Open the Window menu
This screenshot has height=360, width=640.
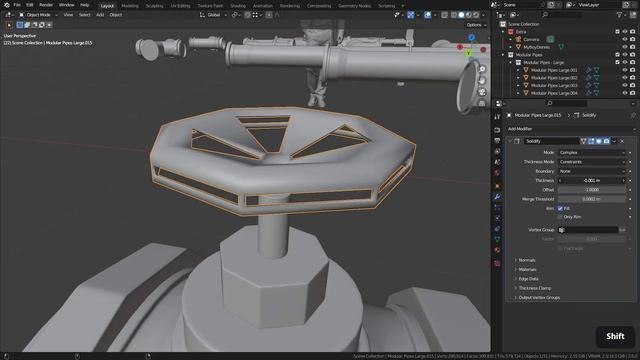pyautogui.click(x=67, y=5)
